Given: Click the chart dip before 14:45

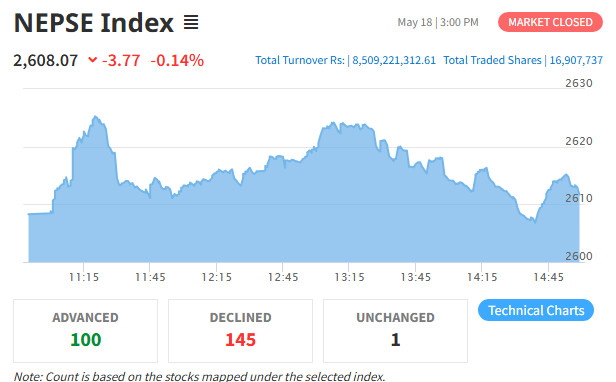Looking at the screenshot, I should point(534,221).
